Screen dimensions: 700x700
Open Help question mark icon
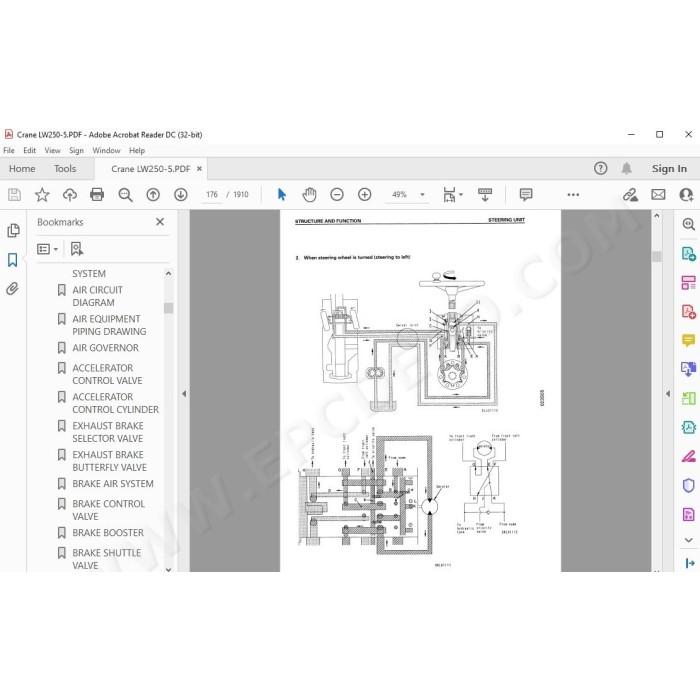(x=600, y=168)
